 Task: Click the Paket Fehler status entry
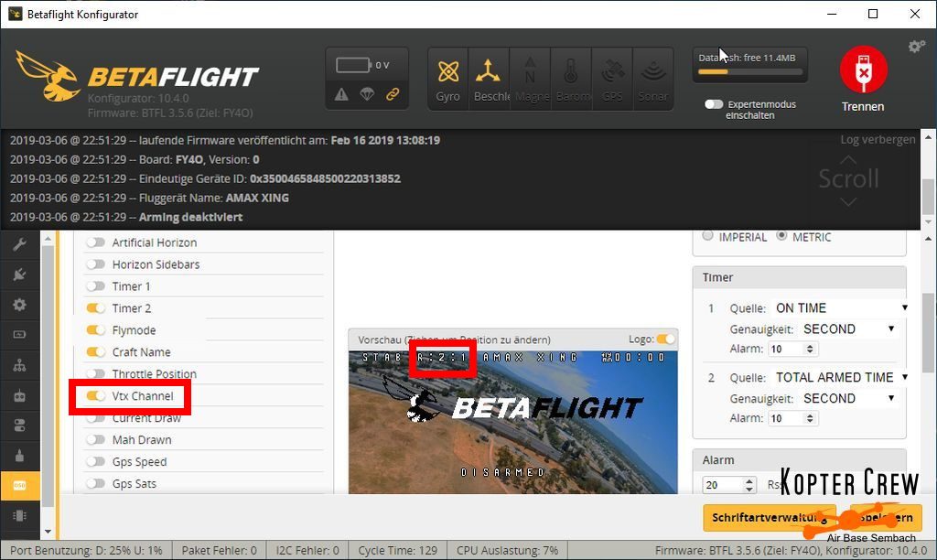(220, 551)
